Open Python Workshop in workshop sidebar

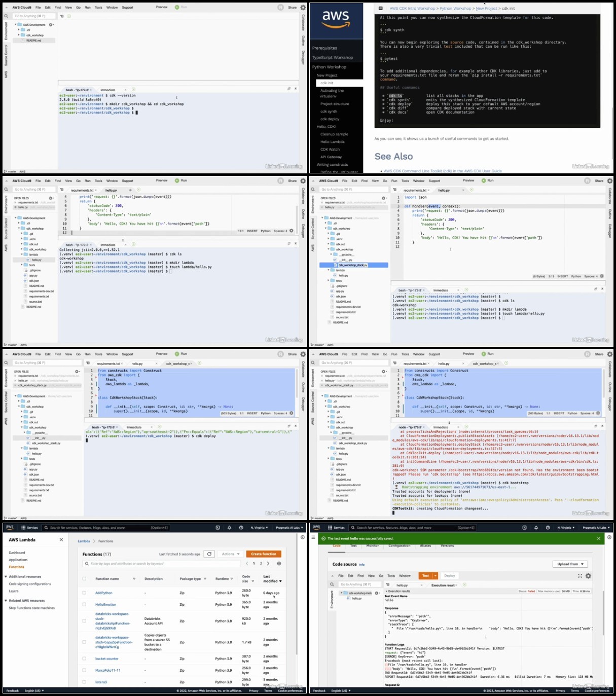330,67
